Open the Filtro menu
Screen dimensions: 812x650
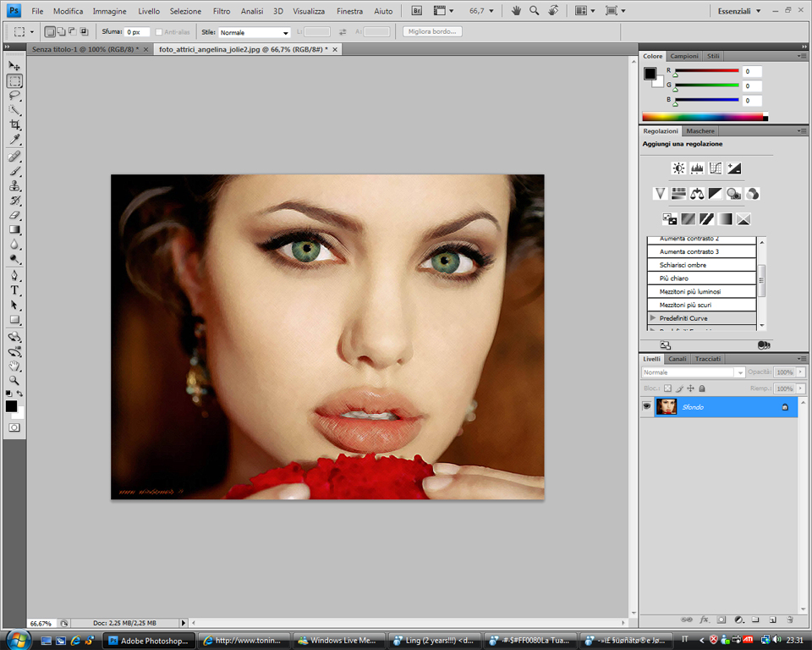tap(221, 11)
